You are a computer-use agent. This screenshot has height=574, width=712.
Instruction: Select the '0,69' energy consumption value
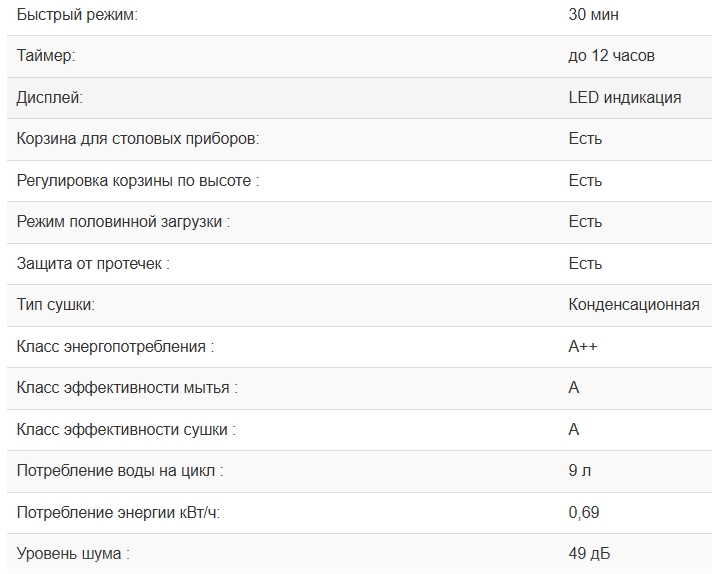pos(584,513)
